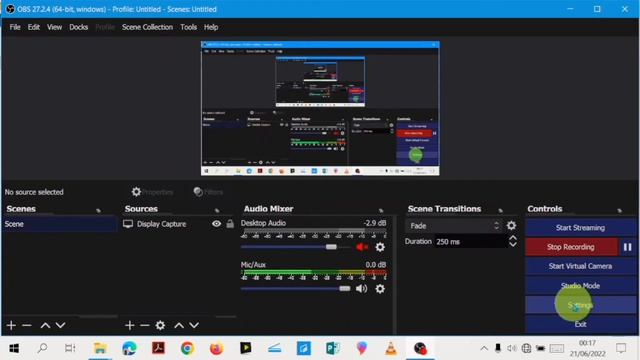The width and height of the screenshot is (640, 360).
Task: Pop out the Sources dock
Action: (217, 210)
